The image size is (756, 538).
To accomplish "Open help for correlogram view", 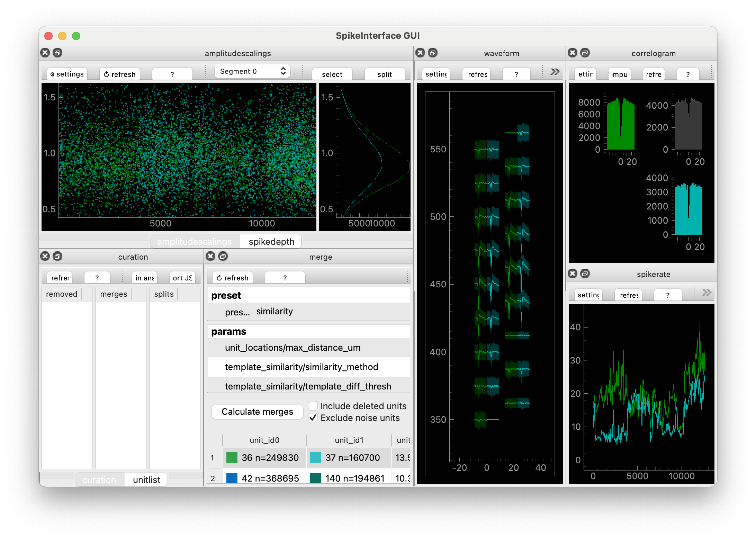I will pos(688,74).
